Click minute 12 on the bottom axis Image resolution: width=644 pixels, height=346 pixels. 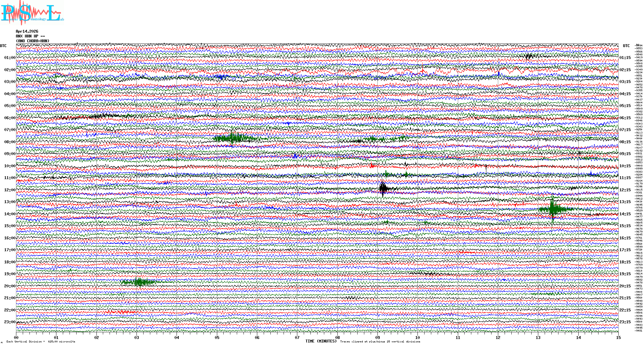pos(498,337)
